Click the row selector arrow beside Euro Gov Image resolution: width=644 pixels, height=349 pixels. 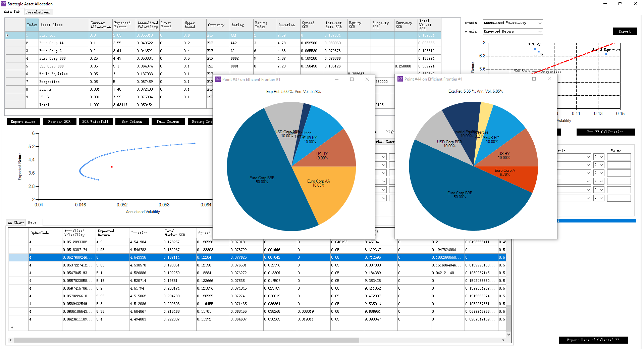(8, 35)
